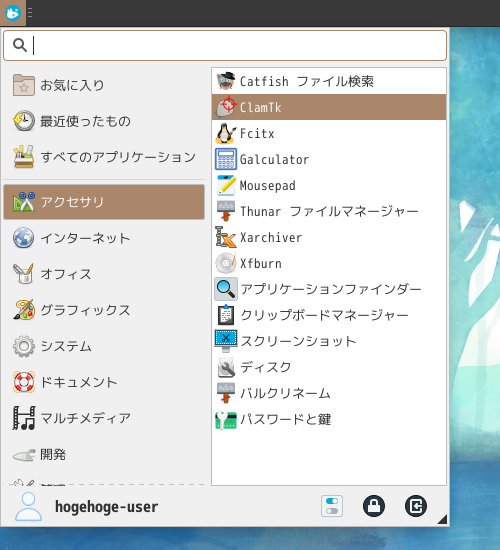Screen dimensions: 500x550
Task: Click the 最近使ったもの label
Action: [x=86, y=121]
